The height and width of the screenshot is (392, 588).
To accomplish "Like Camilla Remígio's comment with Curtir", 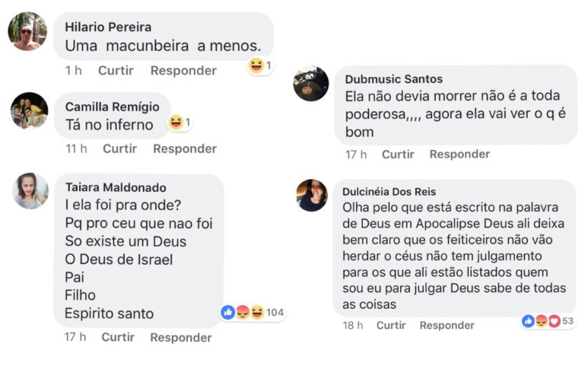I will (x=120, y=148).
